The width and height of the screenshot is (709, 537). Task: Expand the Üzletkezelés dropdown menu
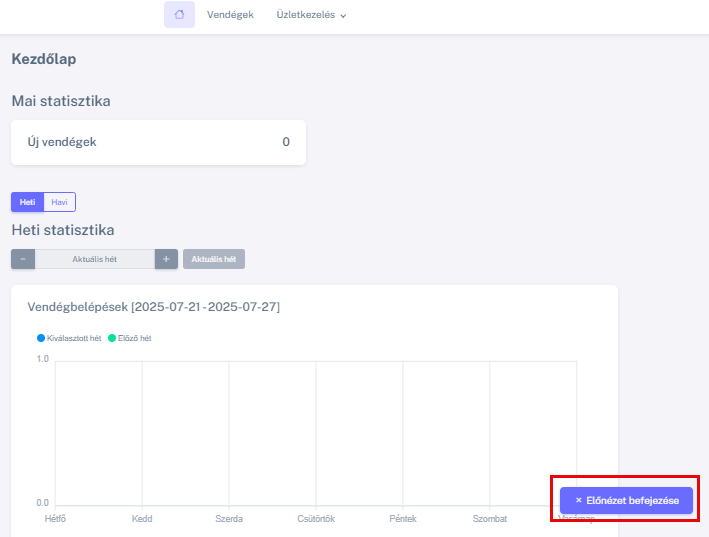coord(311,15)
